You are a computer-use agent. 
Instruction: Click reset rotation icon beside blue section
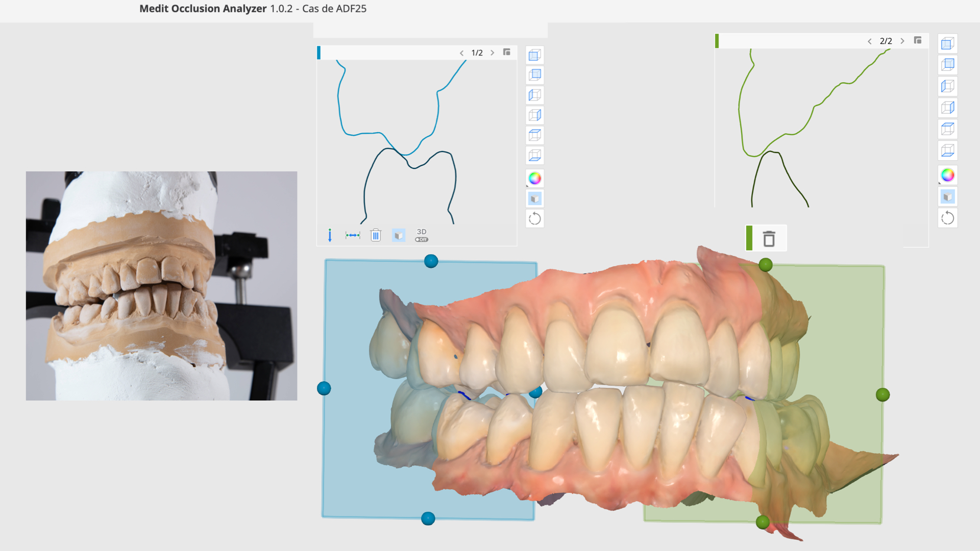point(534,219)
